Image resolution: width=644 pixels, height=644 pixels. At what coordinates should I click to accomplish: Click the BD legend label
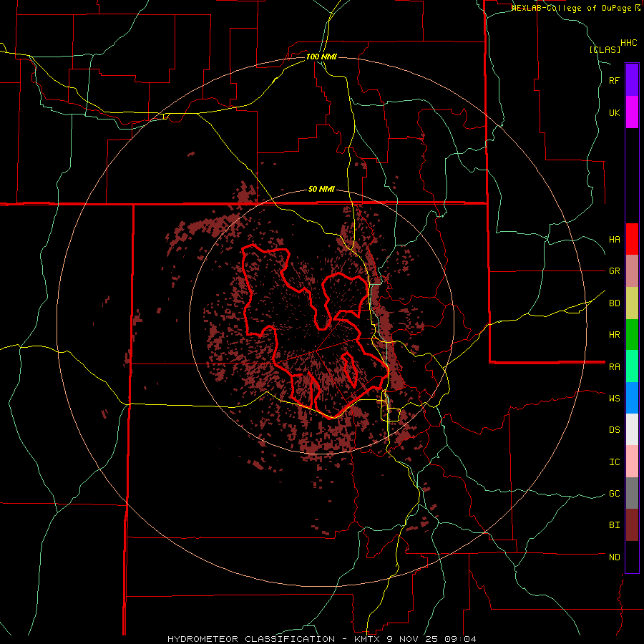[614, 303]
